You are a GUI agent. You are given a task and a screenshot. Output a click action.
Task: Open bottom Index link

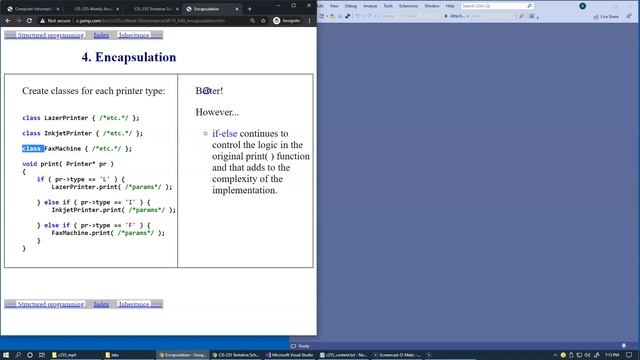click(x=101, y=304)
